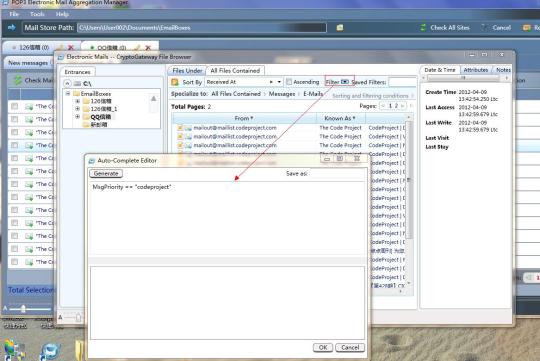Screen dimensions: 540x361
Task: Click the From column header
Action: [x=244, y=118]
